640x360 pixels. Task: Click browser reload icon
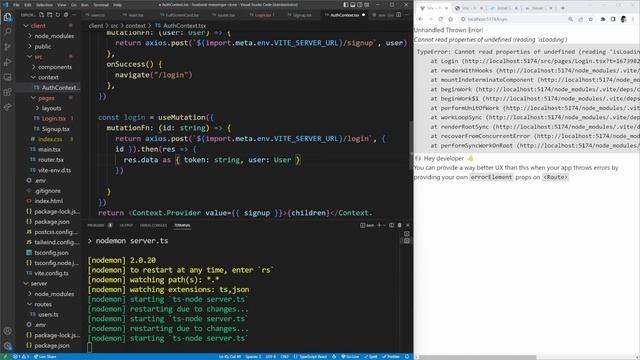[440, 19]
